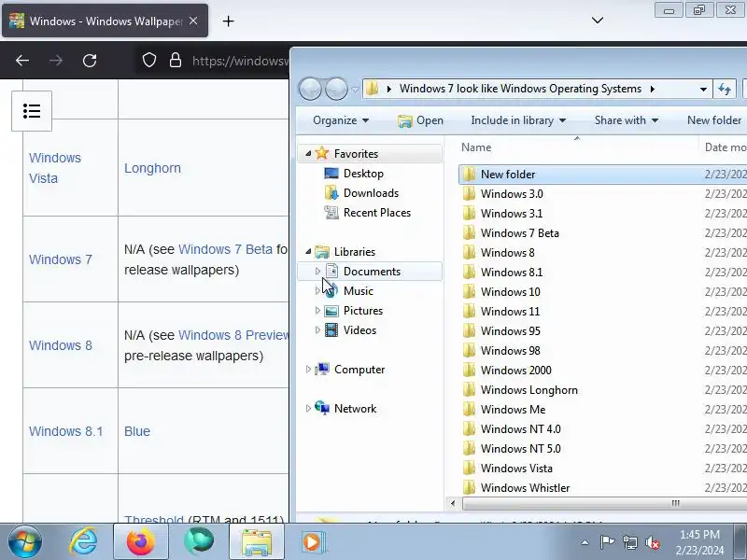Open Windows Media Player from taskbar
This screenshot has height=560, width=747.
click(313, 542)
